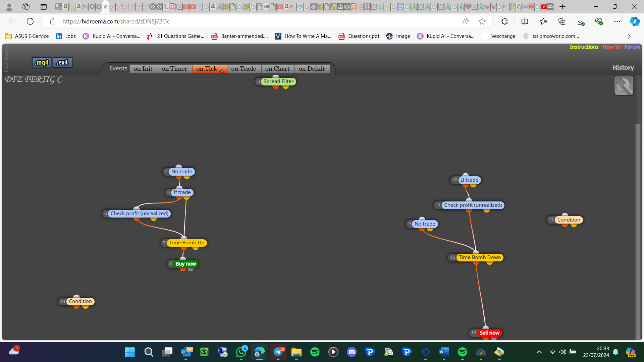Open the on Chart tab
This screenshot has width=644, height=362.
tap(277, 69)
